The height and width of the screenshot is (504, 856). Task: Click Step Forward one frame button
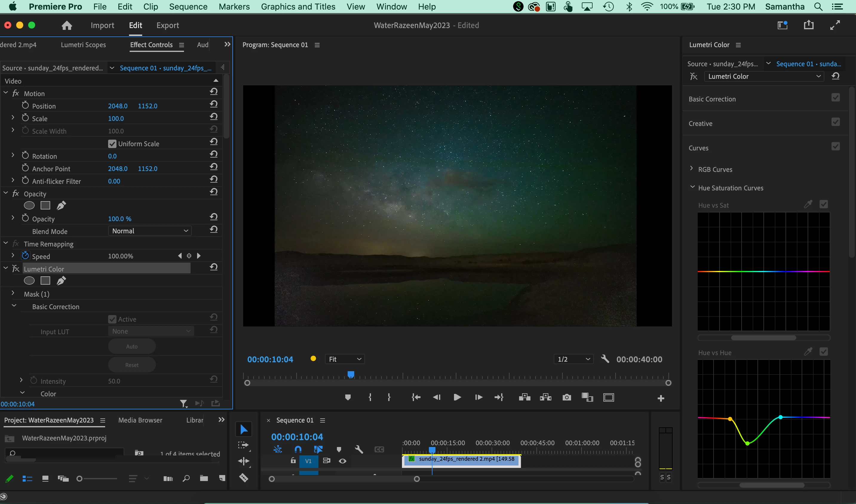478,397
